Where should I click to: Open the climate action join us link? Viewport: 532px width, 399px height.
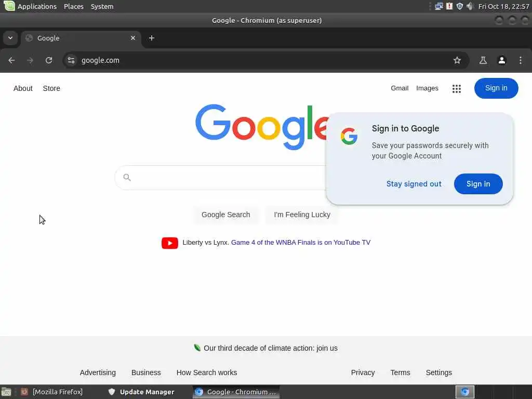[x=270, y=348]
